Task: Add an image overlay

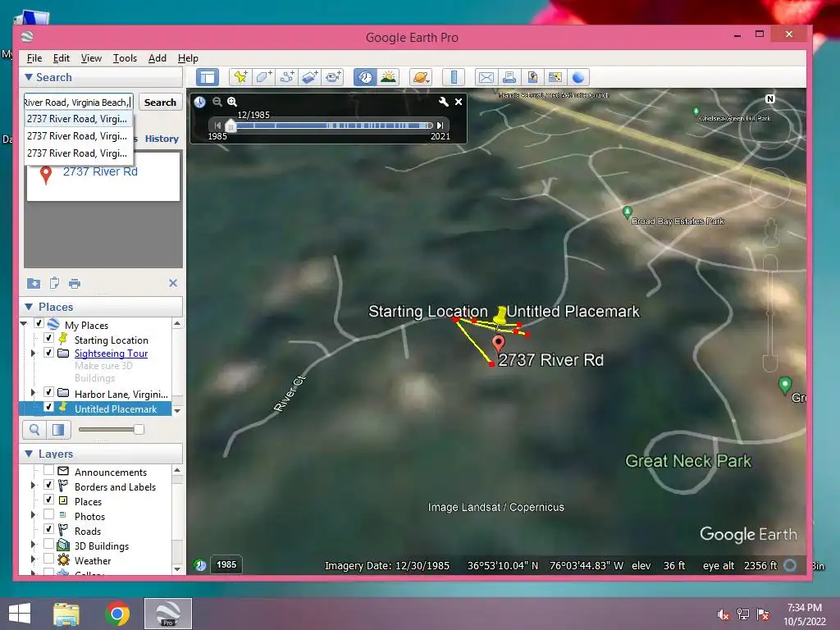Action: pyautogui.click(x=309, y=77)
